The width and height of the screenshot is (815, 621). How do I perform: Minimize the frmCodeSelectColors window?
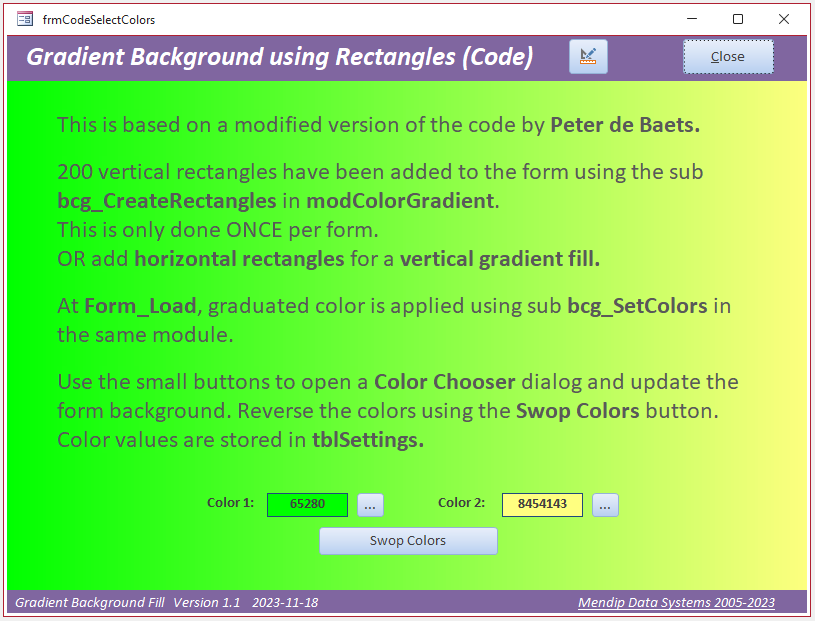click(692, 19)
